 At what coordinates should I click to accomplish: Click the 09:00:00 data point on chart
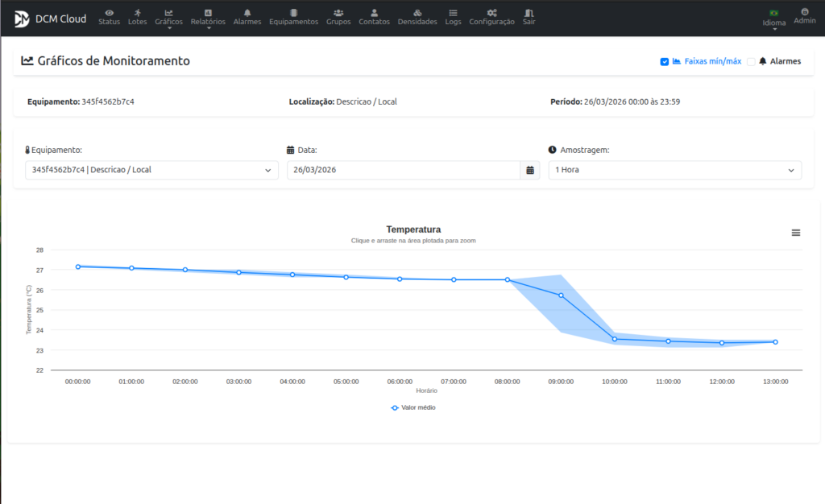[x=561, y=295]
